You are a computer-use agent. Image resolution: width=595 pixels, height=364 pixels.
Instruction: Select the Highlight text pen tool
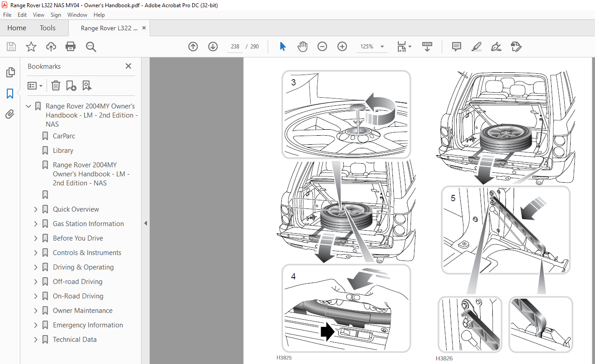[x=476, y=47]
